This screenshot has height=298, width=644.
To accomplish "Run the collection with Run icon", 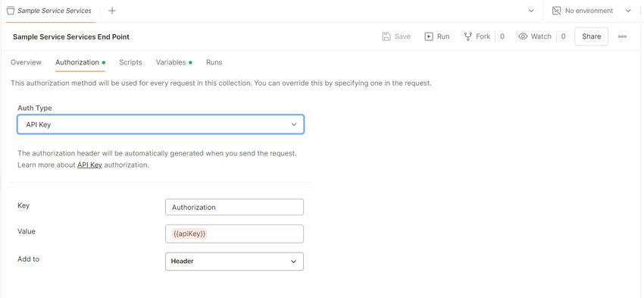I will point(429,36).
